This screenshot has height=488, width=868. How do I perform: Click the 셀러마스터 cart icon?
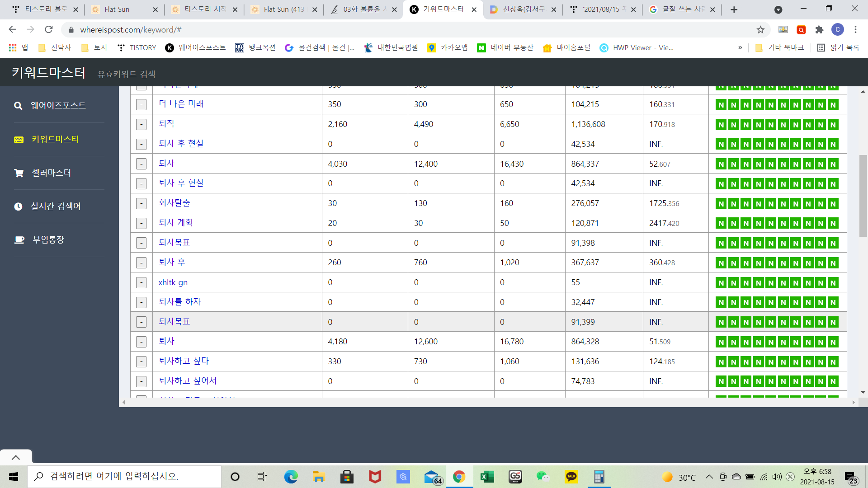point(19,173)
